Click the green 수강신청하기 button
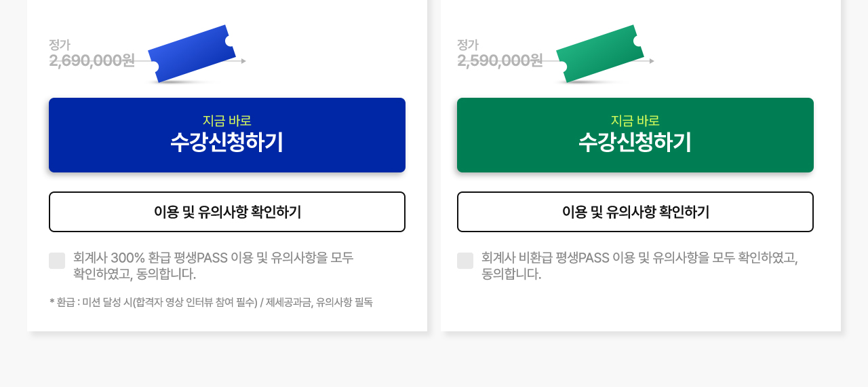 tap(635, 135)
